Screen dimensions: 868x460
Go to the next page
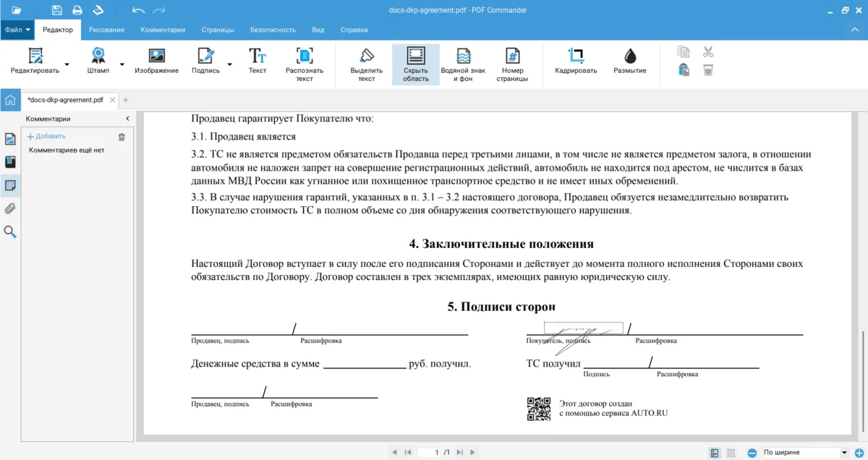473,453
